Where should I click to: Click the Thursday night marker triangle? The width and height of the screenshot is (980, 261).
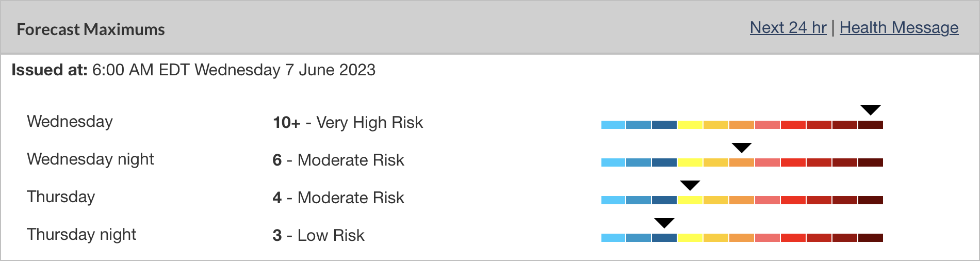(664, 223)
